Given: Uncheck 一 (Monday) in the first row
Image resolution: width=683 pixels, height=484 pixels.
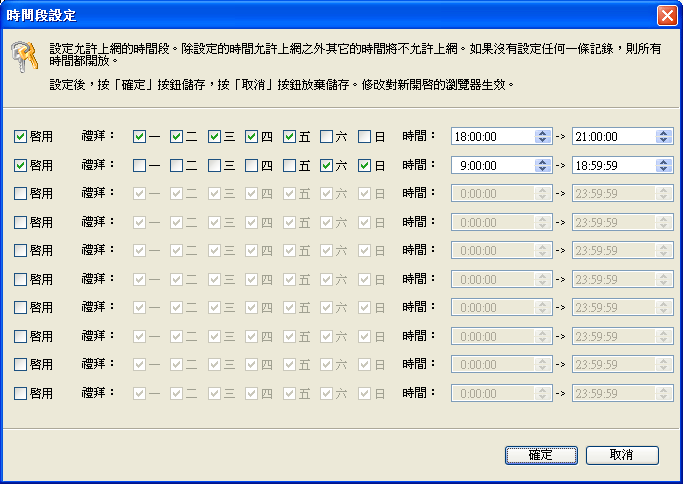Looking at the screenshot, I should [140, 136].
